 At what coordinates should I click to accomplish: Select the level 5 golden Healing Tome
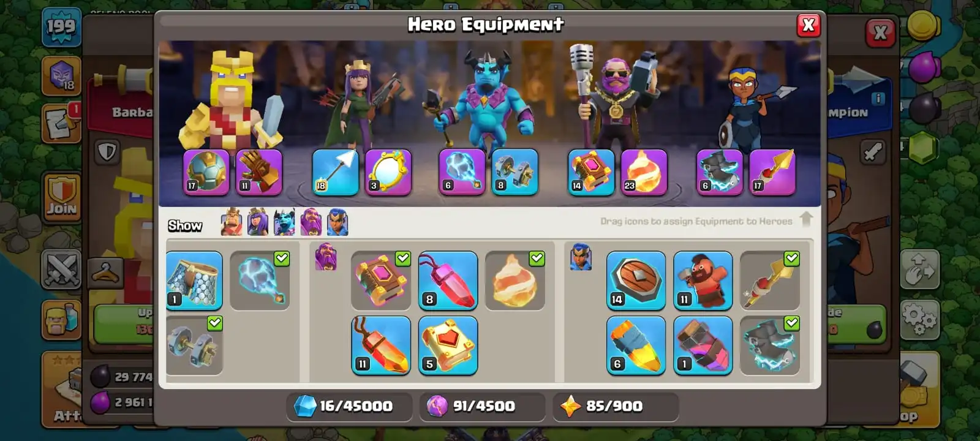click(x=448, y=345)
